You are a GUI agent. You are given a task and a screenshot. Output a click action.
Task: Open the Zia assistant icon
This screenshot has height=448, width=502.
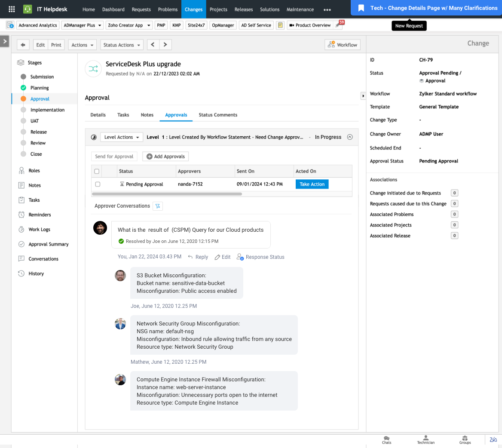click(493, 439)
